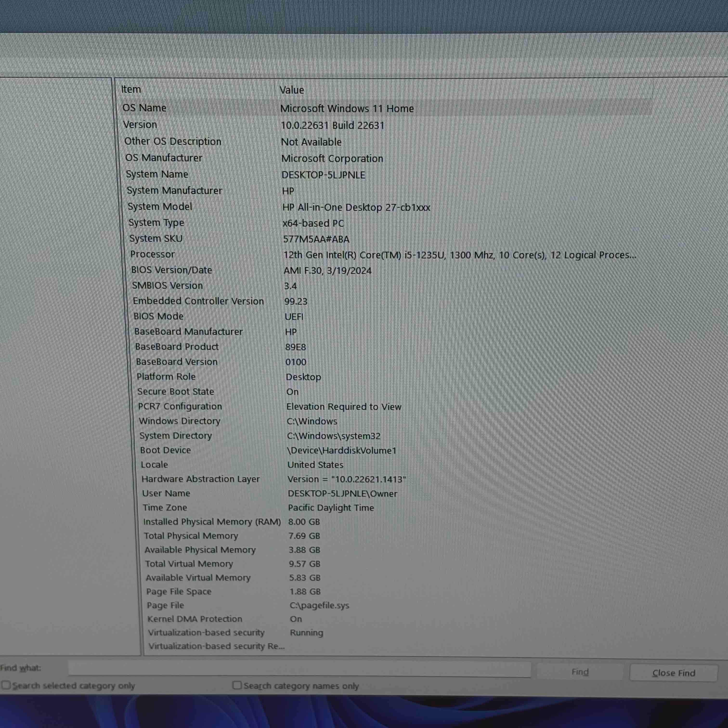
Task: Click the '99.23' controller version value
Action: pyautogui.click(x=296, y=301)
